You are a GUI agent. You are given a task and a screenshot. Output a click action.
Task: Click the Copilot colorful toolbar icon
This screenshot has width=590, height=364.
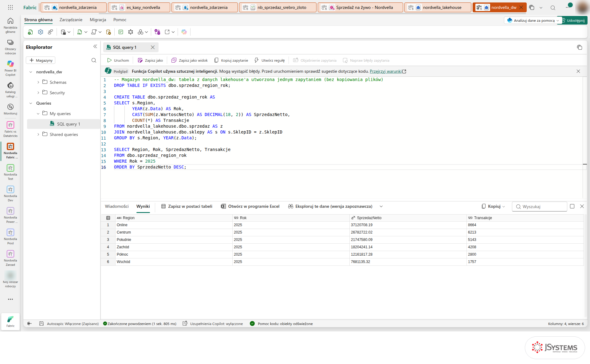pyautogui.click(x=184, y=32)
